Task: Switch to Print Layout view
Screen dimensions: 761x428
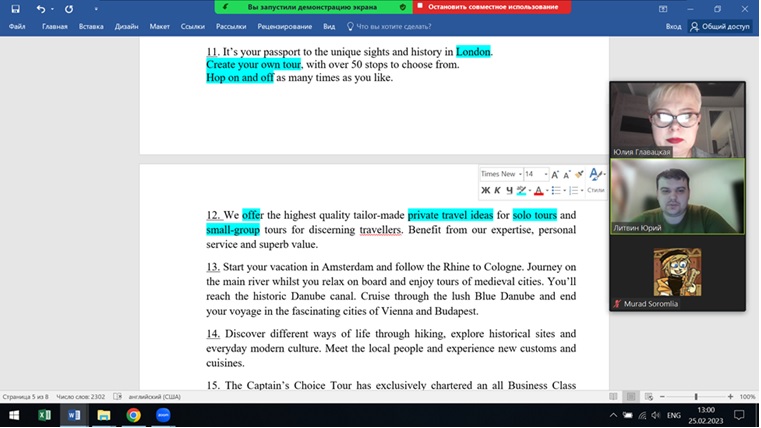Action: [631, 396]
